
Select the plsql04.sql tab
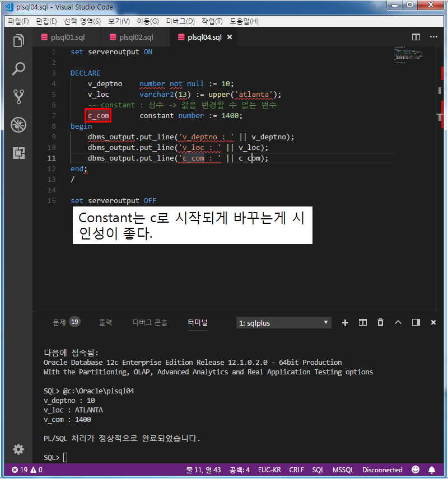(204, 37)
